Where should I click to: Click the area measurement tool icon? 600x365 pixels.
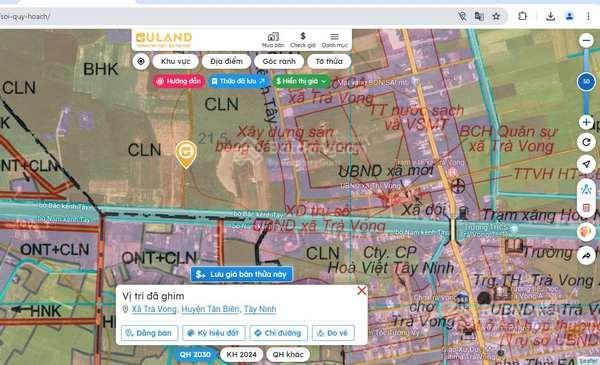pos(586,189)
